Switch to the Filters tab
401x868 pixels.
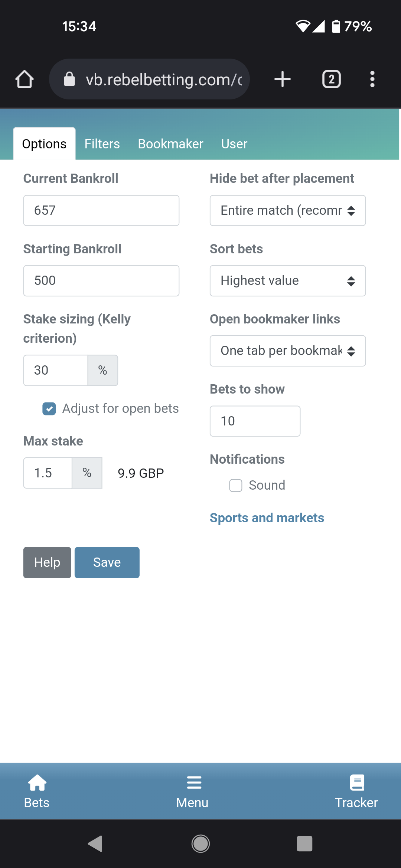[x=102, y=144]
